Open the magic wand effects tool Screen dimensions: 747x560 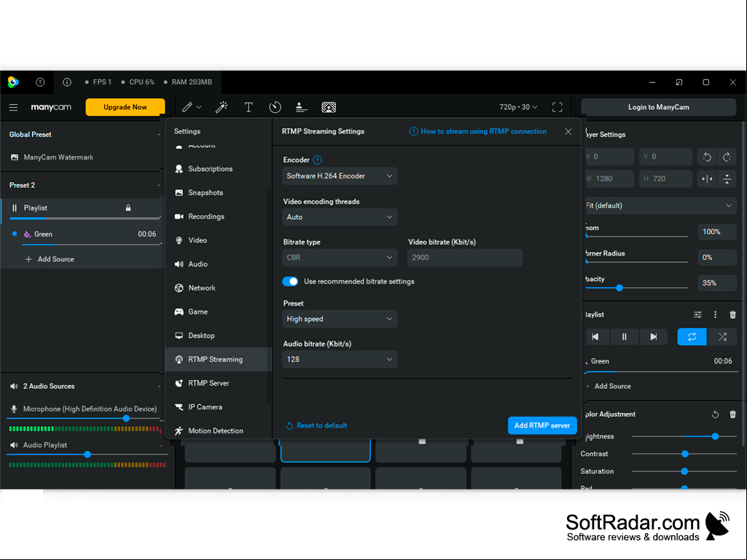[222, 107]
